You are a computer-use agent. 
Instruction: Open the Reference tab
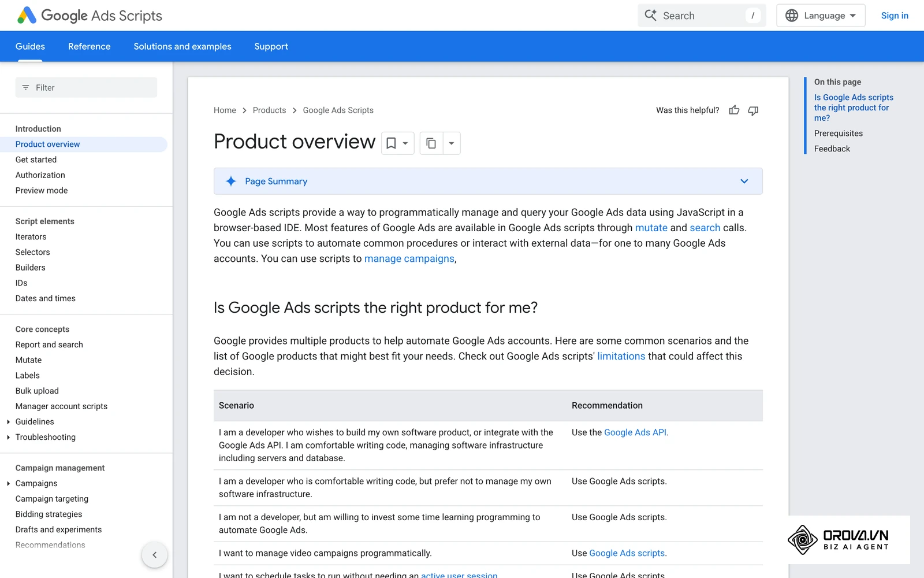(x=89, y=46)
